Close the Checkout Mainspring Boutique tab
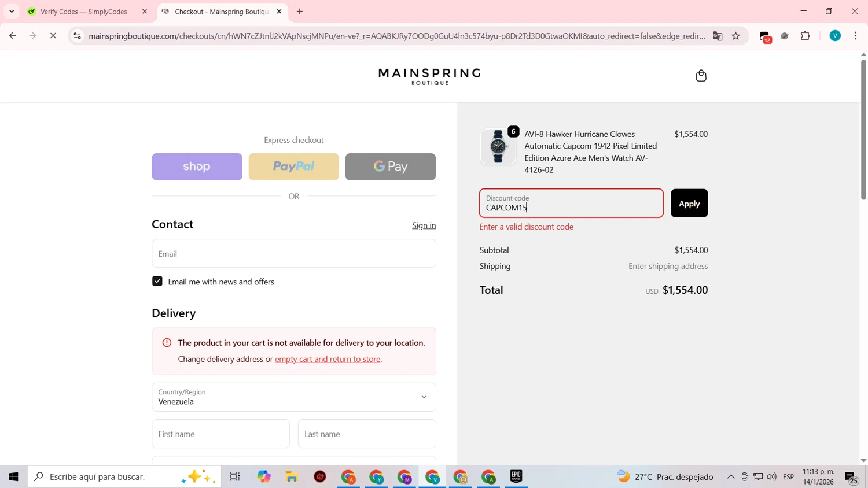Screen dimensions: 868x488 (x=279, y=12)
